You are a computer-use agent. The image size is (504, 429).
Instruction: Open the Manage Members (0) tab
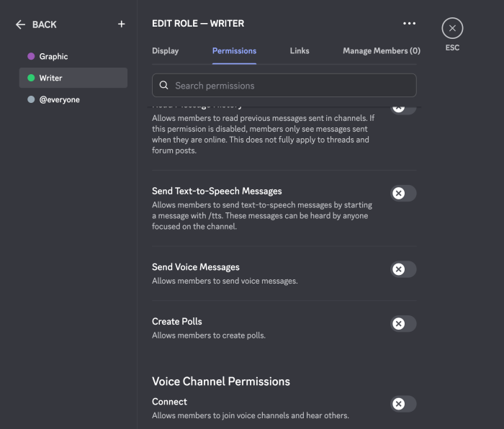point(381,51)
